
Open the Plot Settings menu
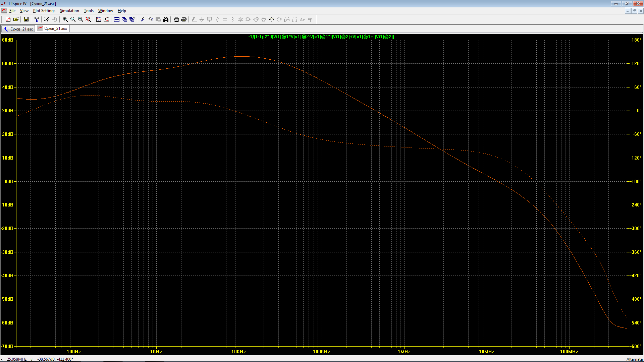(x=44, y=11)
